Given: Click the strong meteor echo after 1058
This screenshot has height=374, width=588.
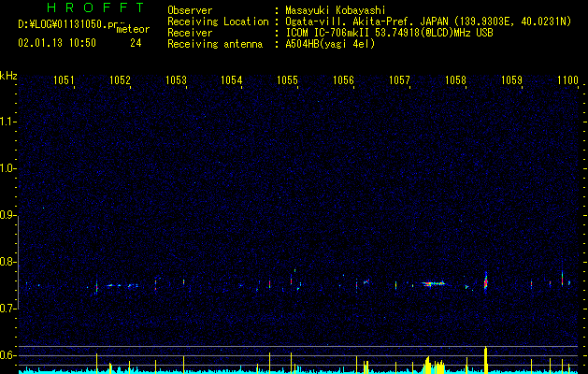Looking at the screenshot, I should [485, 282].
